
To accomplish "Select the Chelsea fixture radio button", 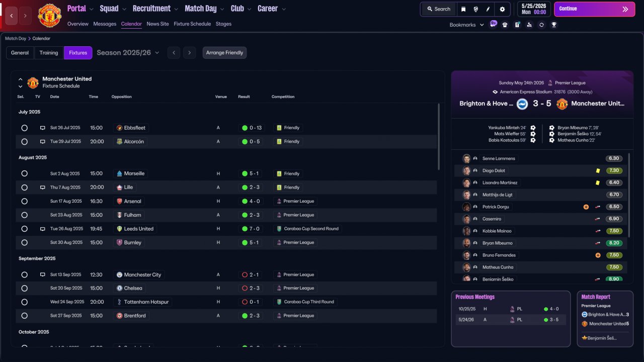I will click(24, 289).
